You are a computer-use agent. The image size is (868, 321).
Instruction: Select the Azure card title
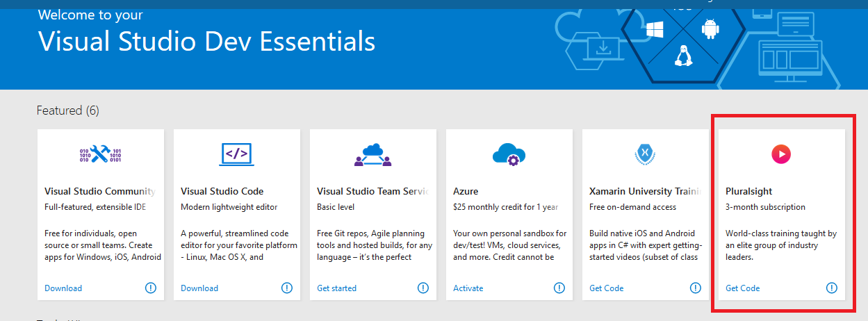pyautogui.click(x=466, y=191)
